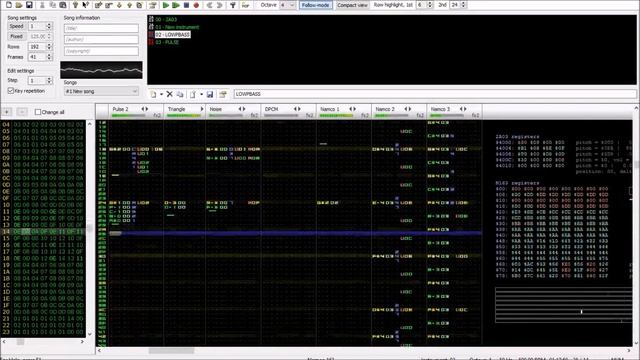Mute the DPCM channel header
Screen dimensions: 640x360
(x=271, y=109)
